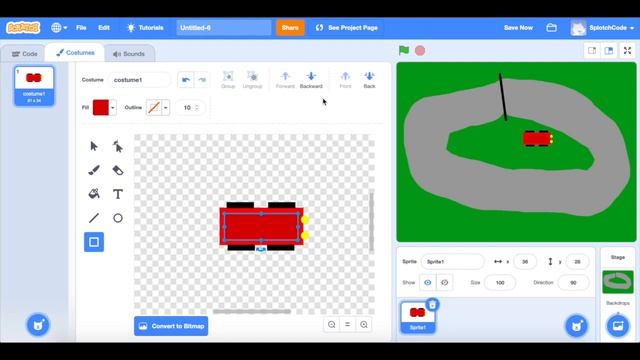Select the Reshape tool
640x360 pixels.
pos(118,146)
